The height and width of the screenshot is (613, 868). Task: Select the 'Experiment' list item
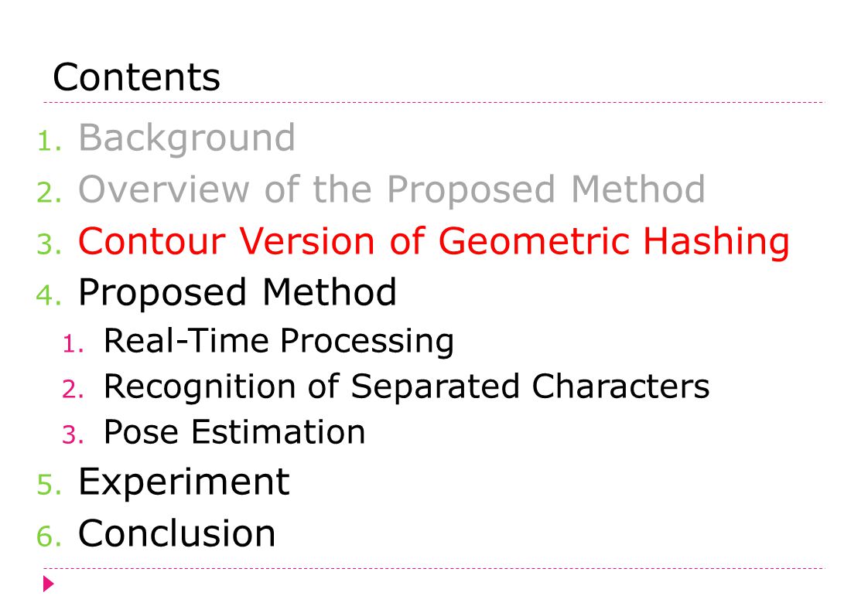pos(184,482)
